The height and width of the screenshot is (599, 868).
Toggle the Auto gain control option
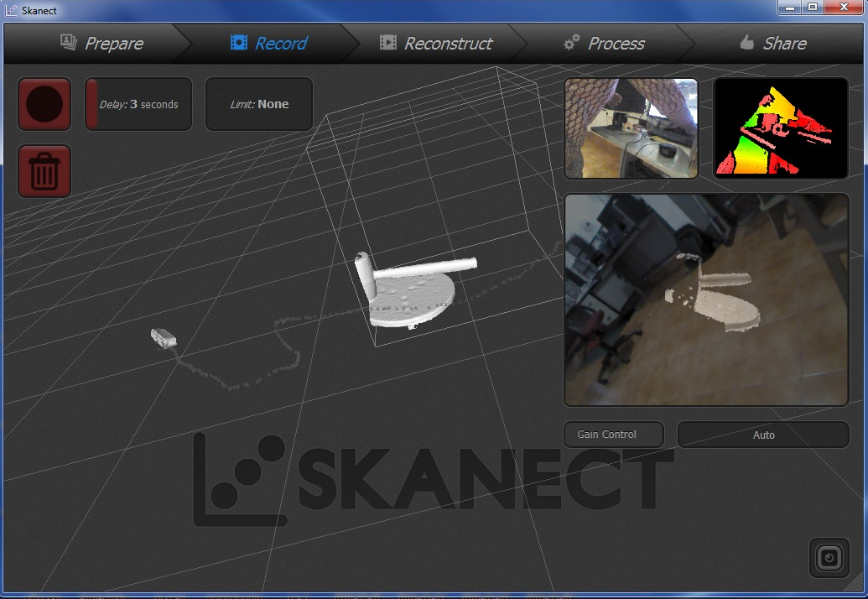pyautogui.click(x=763, y=435)
